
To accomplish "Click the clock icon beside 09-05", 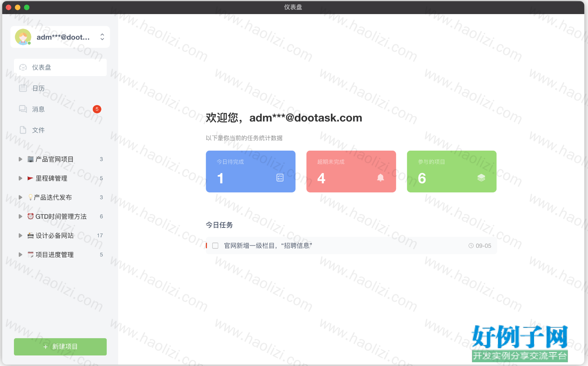I will tap(471, 246).
